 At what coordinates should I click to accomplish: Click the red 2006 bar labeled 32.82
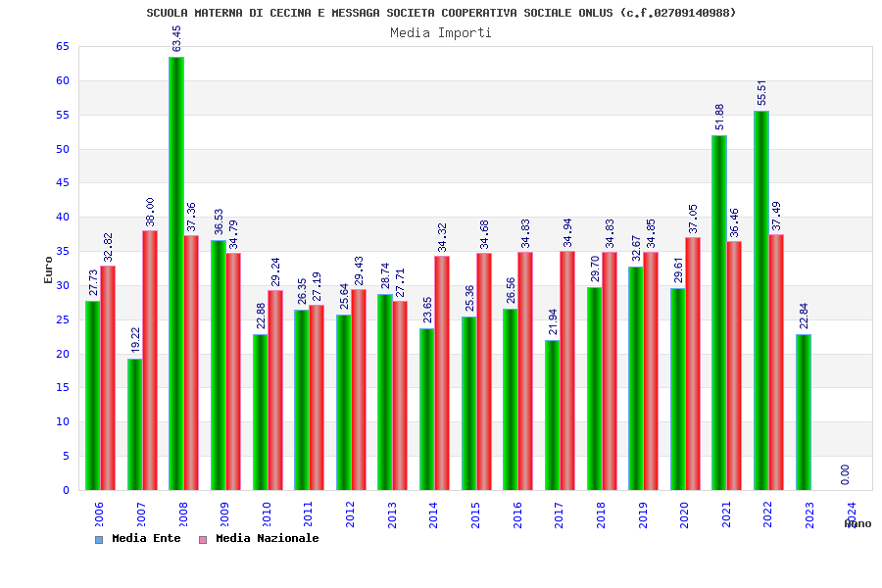click(108, 378)
